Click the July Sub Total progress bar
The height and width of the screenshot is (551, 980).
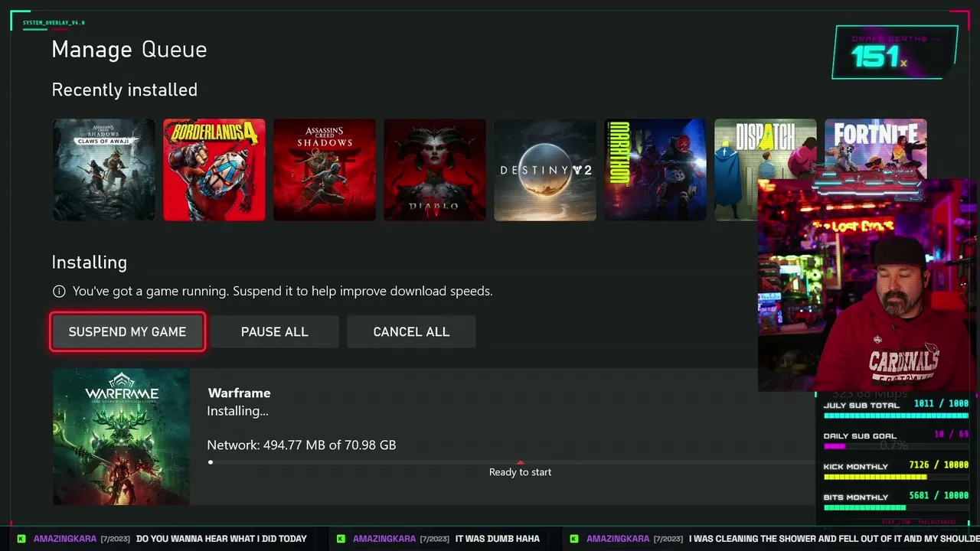896,416
